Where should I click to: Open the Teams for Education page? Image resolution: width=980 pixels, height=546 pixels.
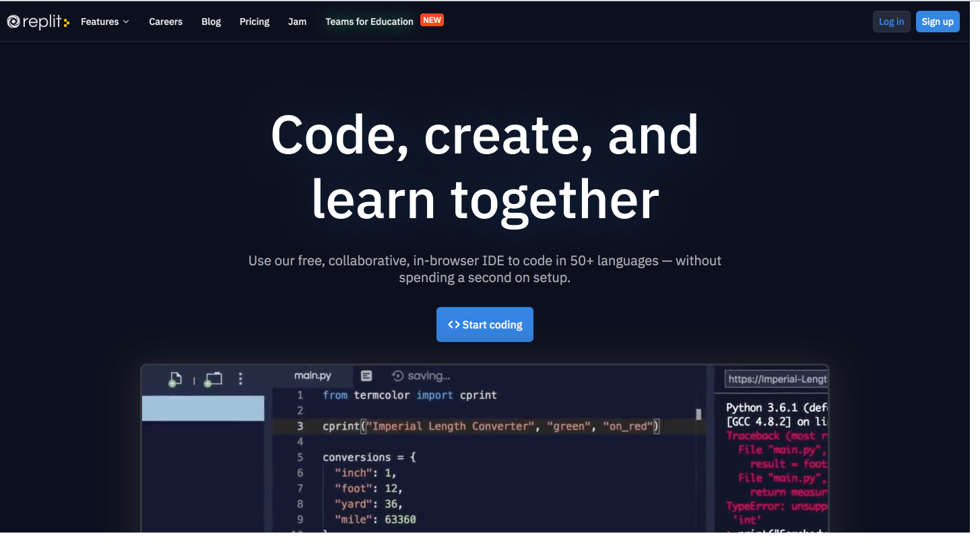(x=369, y=21)
